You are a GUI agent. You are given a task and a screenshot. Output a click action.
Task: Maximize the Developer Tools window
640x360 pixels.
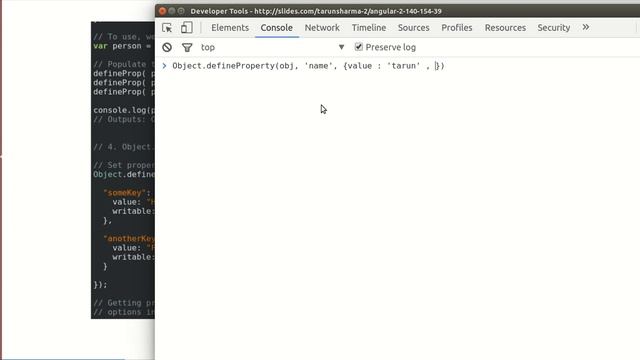[181, 11]
